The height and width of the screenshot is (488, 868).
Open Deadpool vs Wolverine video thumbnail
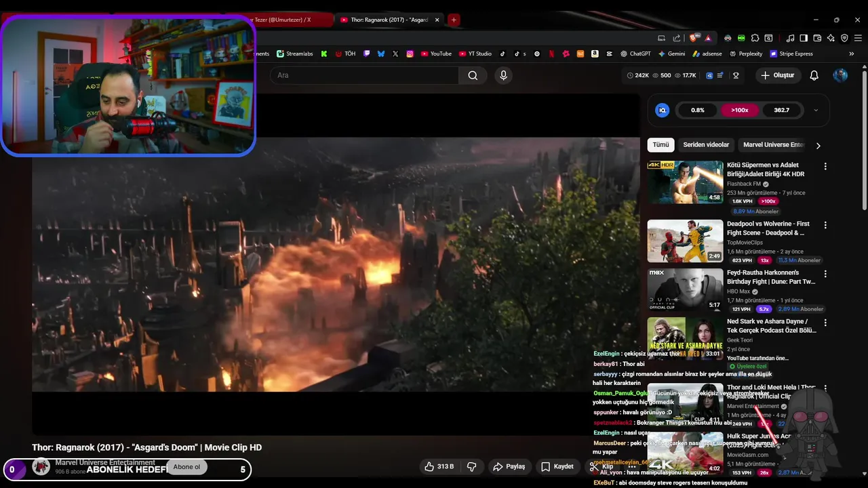(685, 241)
